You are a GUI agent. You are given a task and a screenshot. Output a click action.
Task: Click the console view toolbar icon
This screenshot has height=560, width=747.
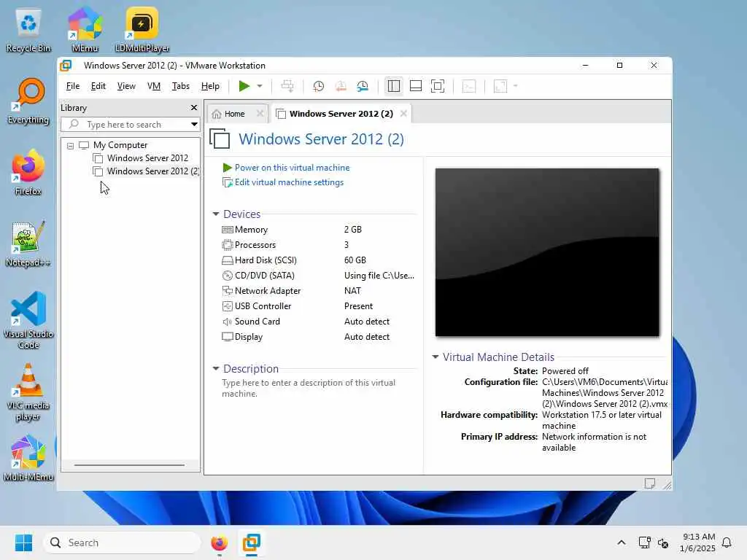click(469, 86)
